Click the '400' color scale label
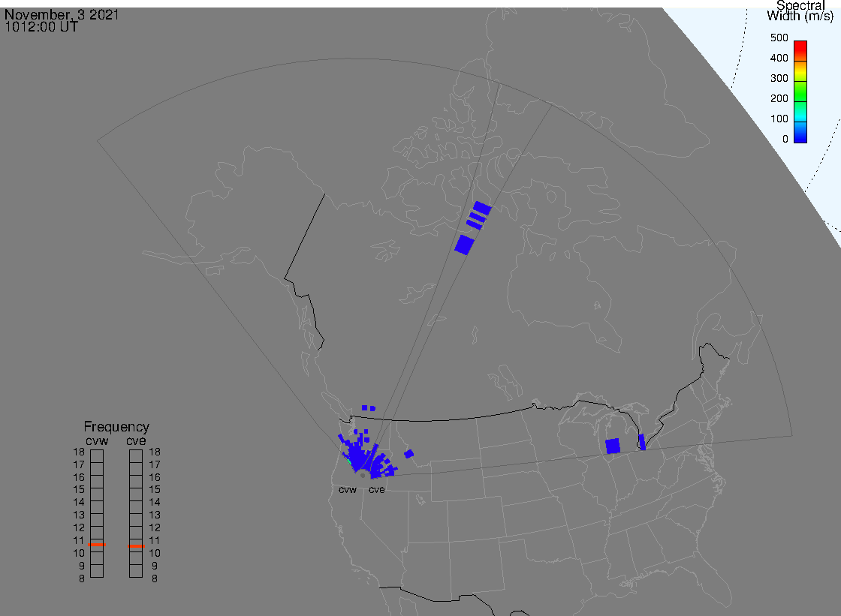Screen dimensions: 841x616 click(779, 58)
